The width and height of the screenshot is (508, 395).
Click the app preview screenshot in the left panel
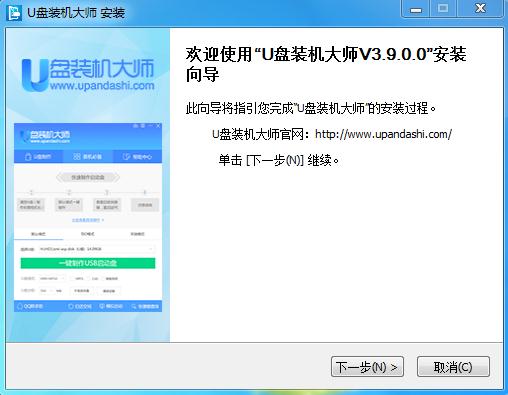(88, 217)
